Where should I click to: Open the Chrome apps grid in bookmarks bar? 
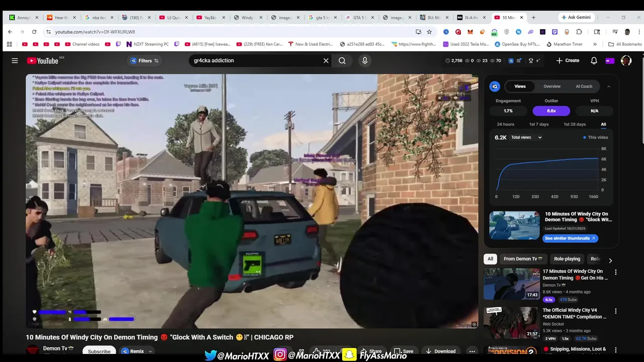pyautogui.click(x=9, y=44)
